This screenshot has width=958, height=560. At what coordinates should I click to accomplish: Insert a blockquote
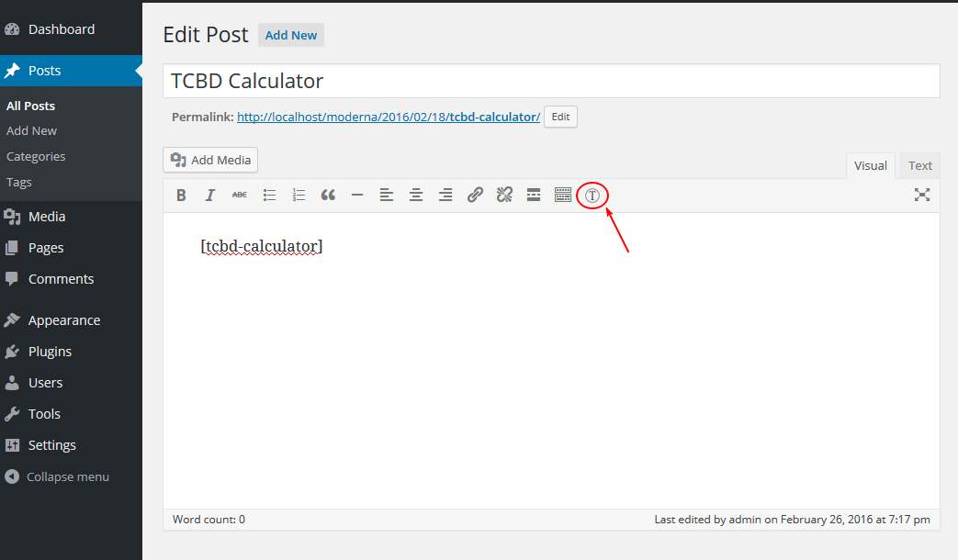328,195
